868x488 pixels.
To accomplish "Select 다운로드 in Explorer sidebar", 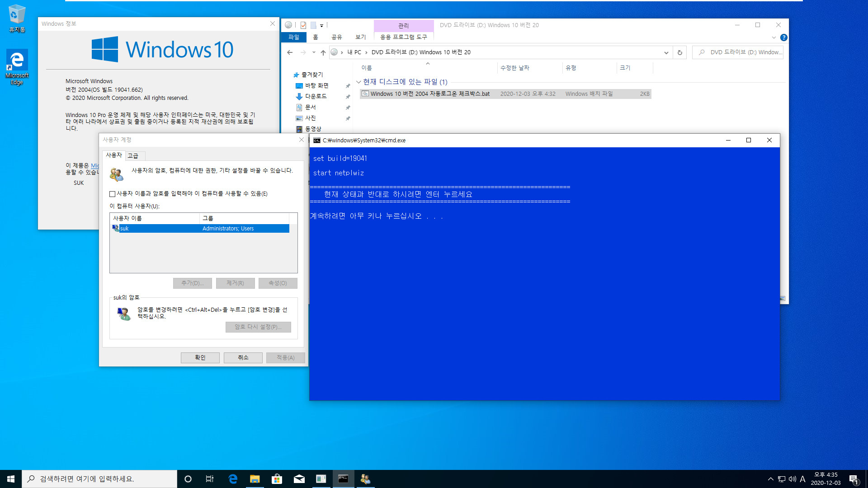I will [316, 96].
